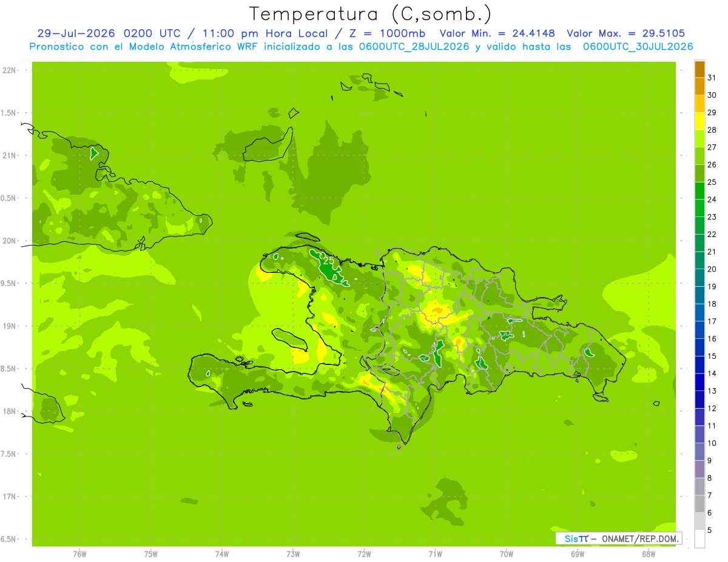Click the yellow legend swatch between 28 and 29
Screen dimensions: 728x562
pyautogui.click(x=699, y=121)
